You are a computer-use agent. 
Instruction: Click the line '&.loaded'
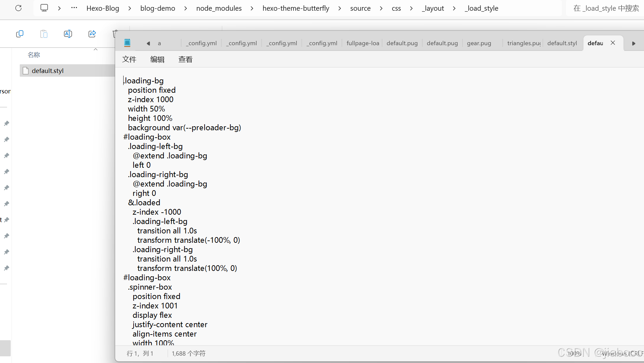coord(144,203)
